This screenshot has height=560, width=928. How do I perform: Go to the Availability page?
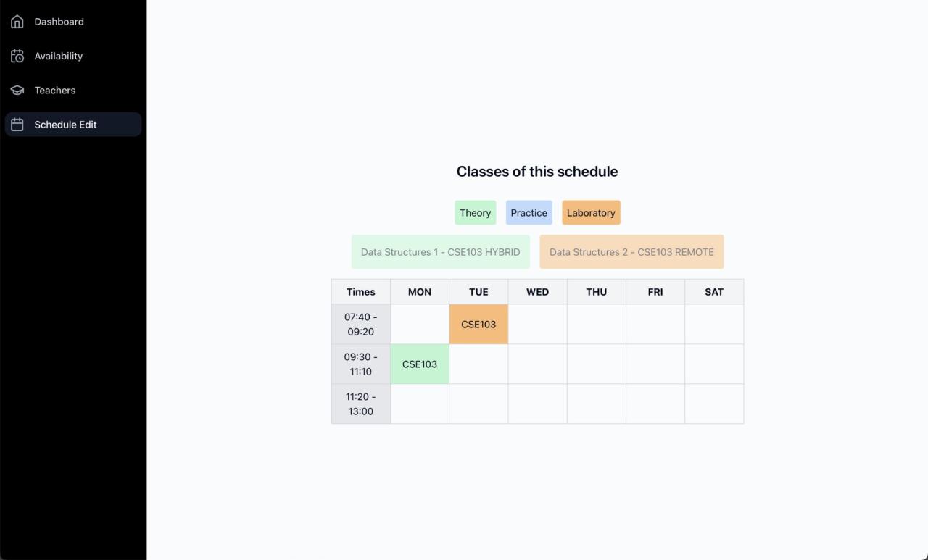pos(59,56)
